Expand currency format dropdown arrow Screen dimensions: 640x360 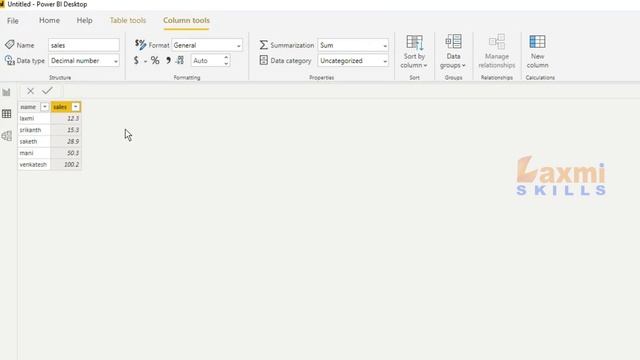coord(145,62)
